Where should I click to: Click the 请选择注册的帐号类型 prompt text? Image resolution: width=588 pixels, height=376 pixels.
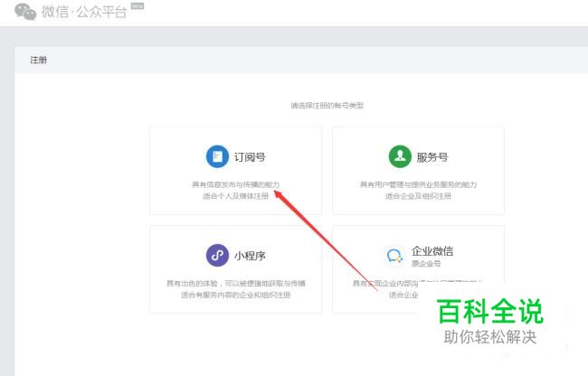[x=327, y=106]
